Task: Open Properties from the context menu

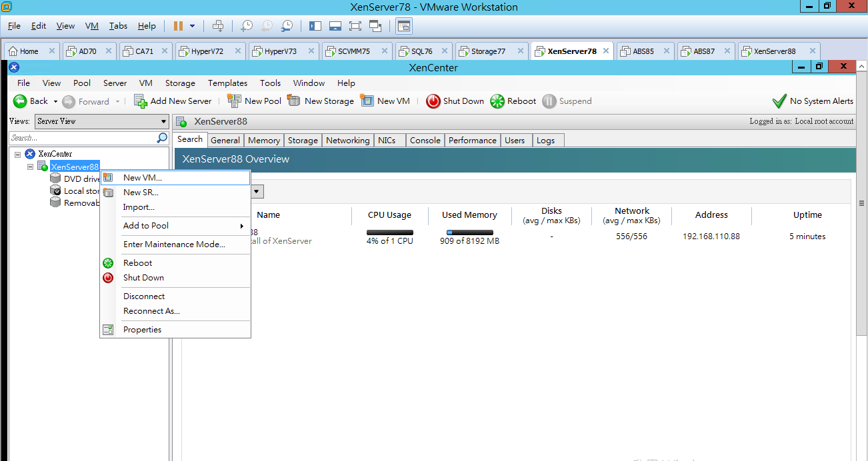Action: [x=142, y=329]
